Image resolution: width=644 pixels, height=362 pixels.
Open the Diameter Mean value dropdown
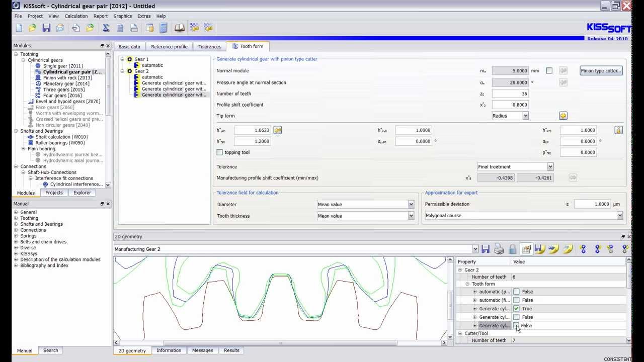click(x=411, y=205)
